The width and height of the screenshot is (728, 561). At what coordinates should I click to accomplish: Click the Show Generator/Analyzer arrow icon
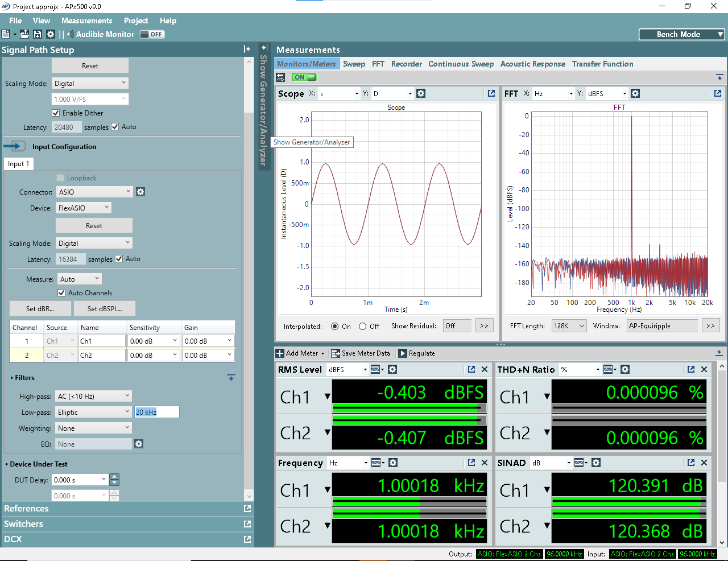(x=264, y=48)
